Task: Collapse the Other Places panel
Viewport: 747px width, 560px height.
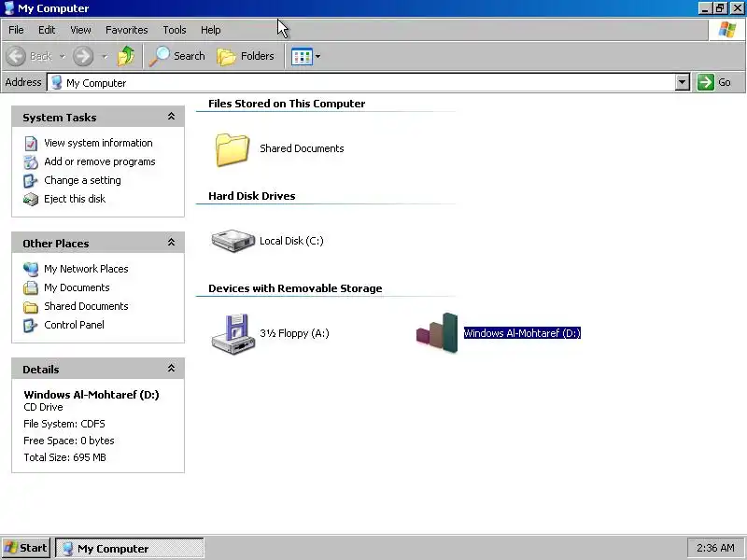Action: point(171,243)
